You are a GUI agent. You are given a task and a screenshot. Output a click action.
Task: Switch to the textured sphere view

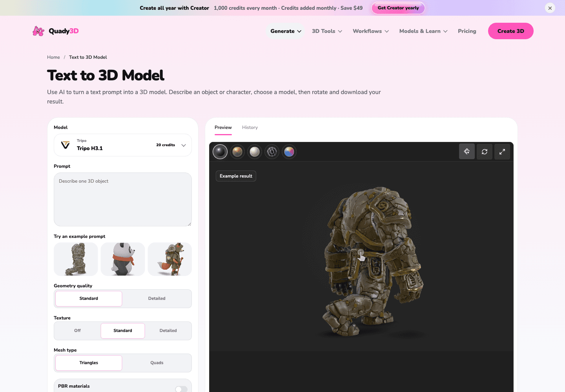pyautogui.click(x=237, y=152)
